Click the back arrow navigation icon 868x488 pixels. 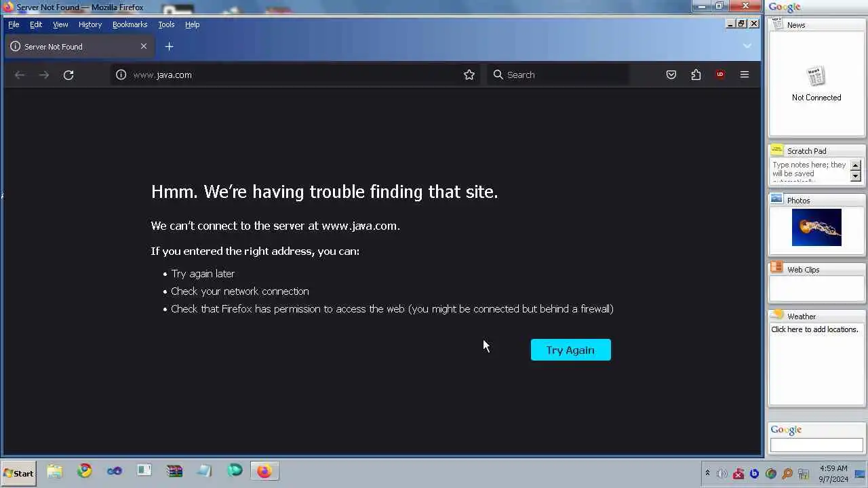20,75
